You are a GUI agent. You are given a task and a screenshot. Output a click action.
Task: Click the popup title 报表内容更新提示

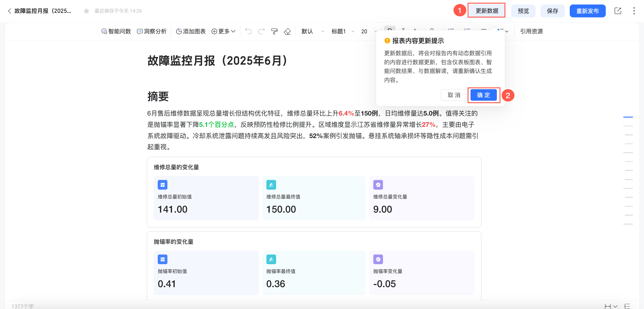pyautogui.click(x=418, y=41)
